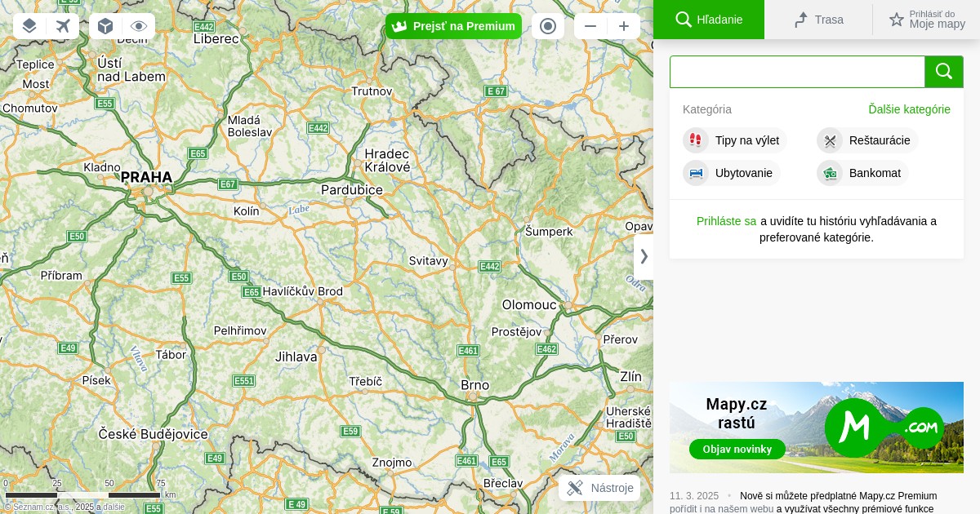Select the Hľadanie tab
The height and width of the screenshot is (514, 980).
709,20
